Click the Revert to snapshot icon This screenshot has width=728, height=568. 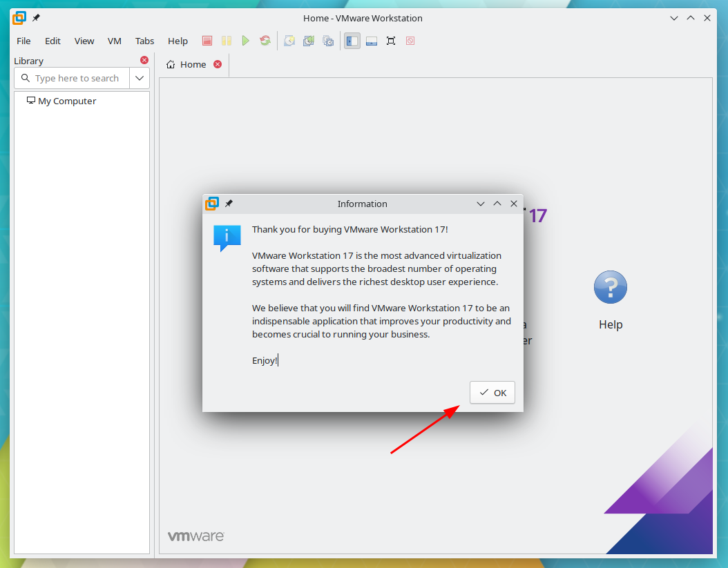[x=309, y=41]
